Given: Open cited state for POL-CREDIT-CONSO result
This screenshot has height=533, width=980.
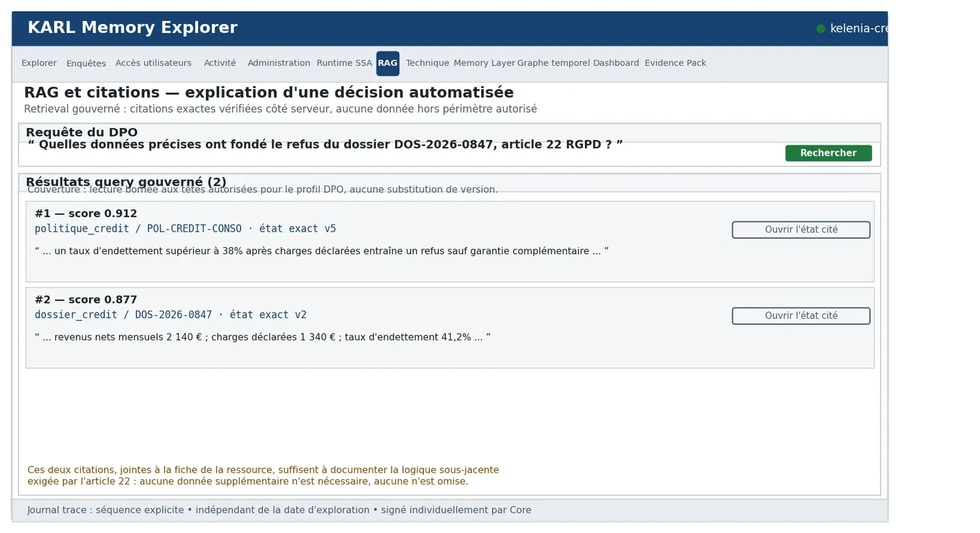Looking at the screenshot, I should (801, 229).
